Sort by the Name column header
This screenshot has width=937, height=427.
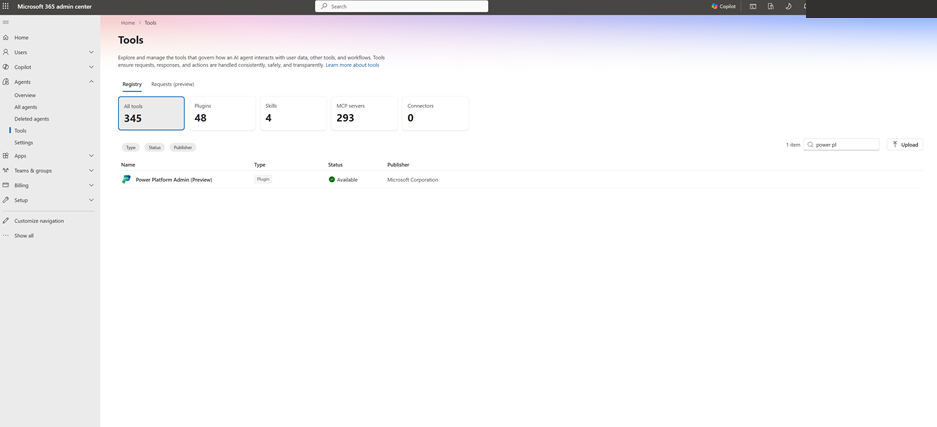[128, 165]
